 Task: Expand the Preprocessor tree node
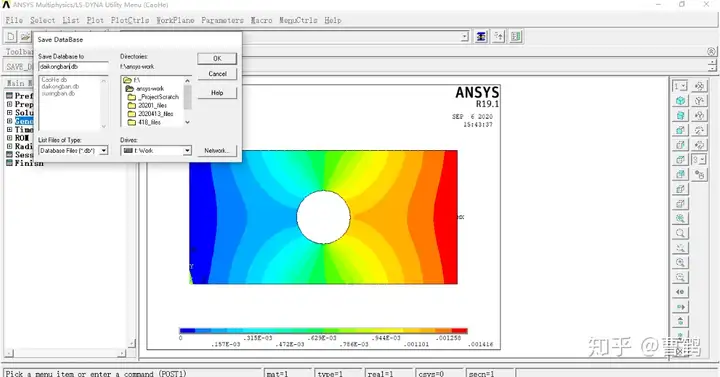click(9, 104)
